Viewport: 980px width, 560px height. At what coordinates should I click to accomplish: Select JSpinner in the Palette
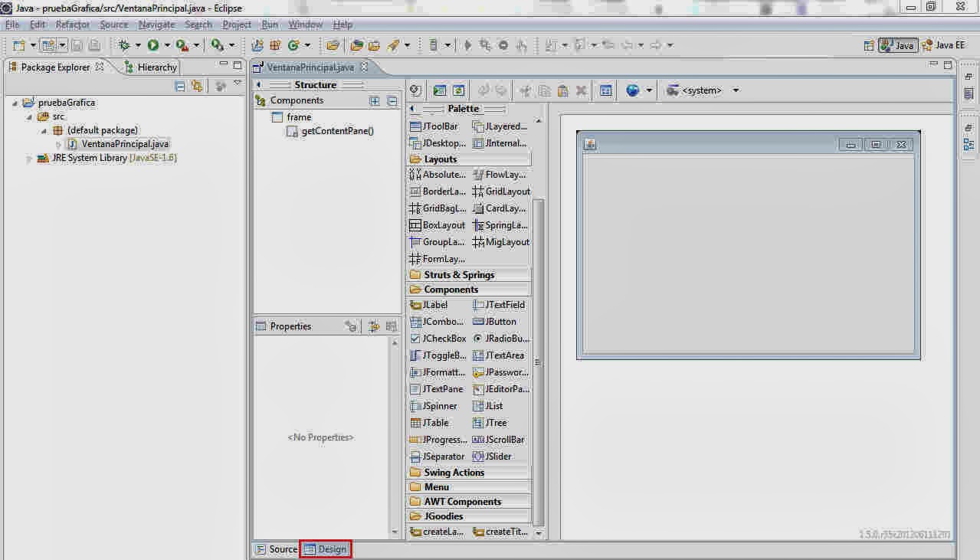pos(434,406)
